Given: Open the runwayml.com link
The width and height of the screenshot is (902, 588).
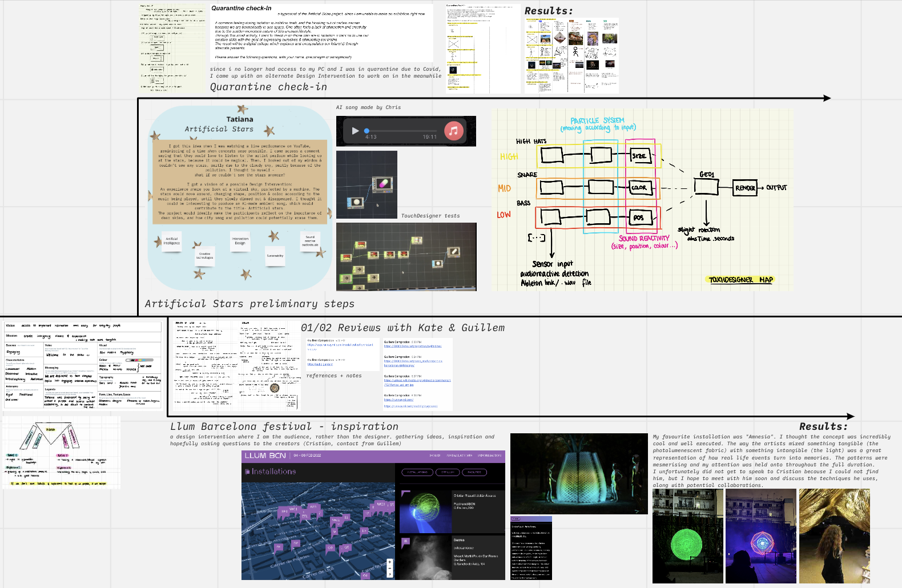Looking at the screenshot, I should [398, 400].
